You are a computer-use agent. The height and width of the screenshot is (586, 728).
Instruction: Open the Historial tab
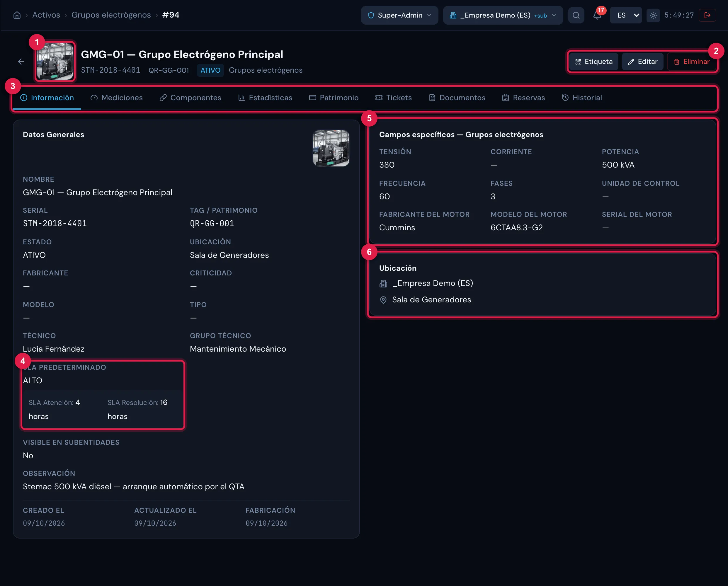pos(582,98)
